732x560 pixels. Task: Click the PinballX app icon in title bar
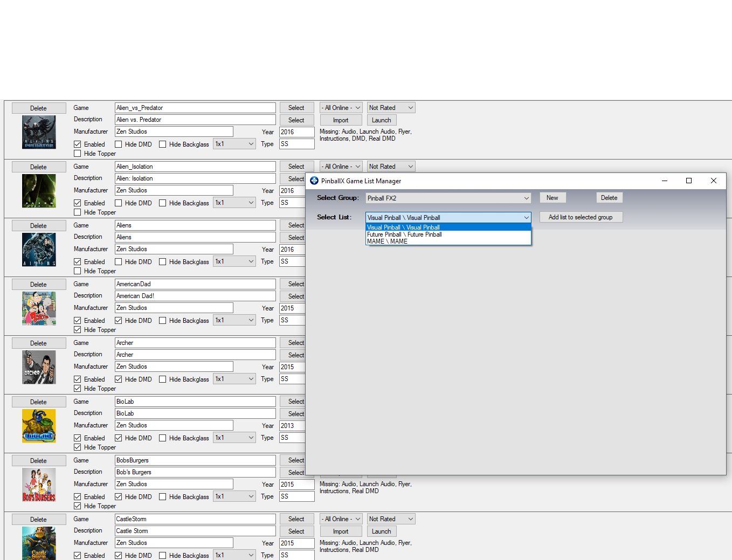click(x=314, y=181)
